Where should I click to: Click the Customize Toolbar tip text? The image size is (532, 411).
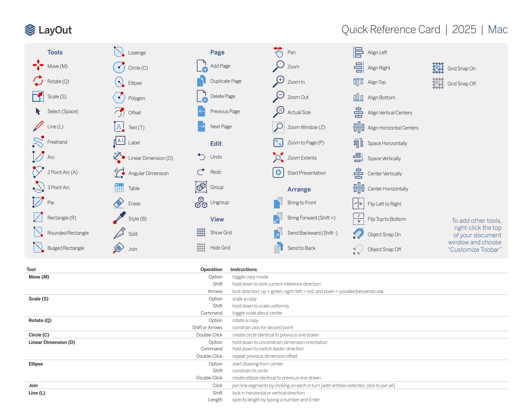click(475, 235)
